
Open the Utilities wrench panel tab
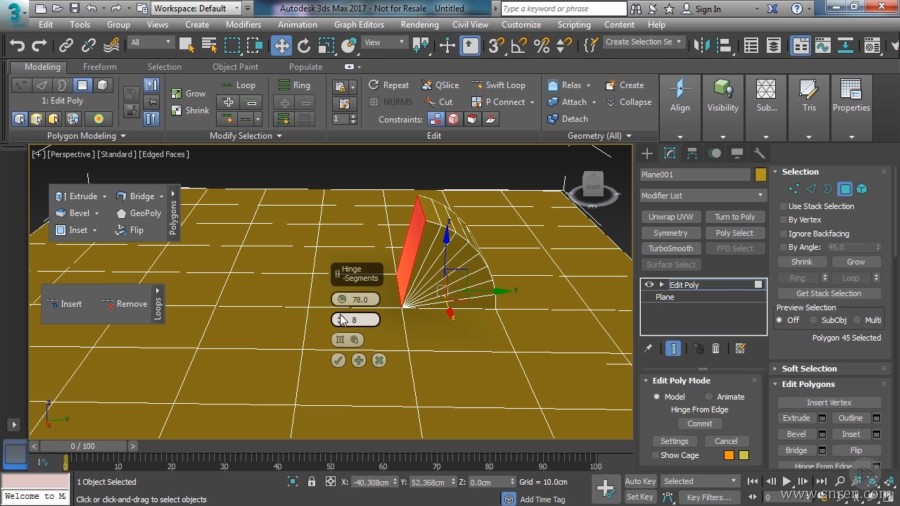click(x=759, y=153)
